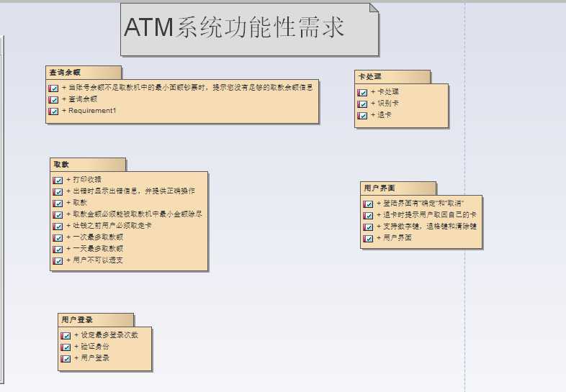Click the requirement icon beside '设定最多登录次数'
Screen dimensions: 566x392
click(x=66, y=336)
